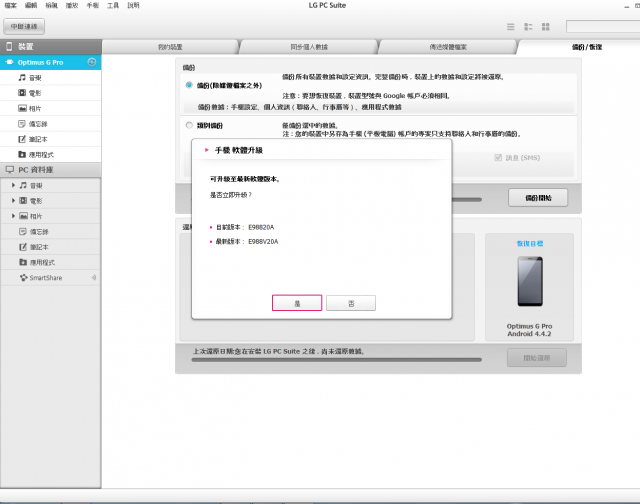Click the E98820A current version text
Image resolution: width=640 pixels, height=504 pixels.
pyautogui.click(x=261, y=227)
